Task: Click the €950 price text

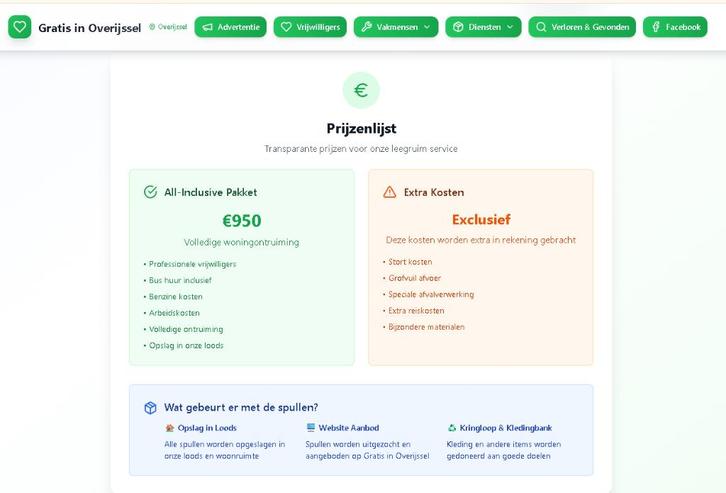Action: pyautogui.click(x=241, y=221)
